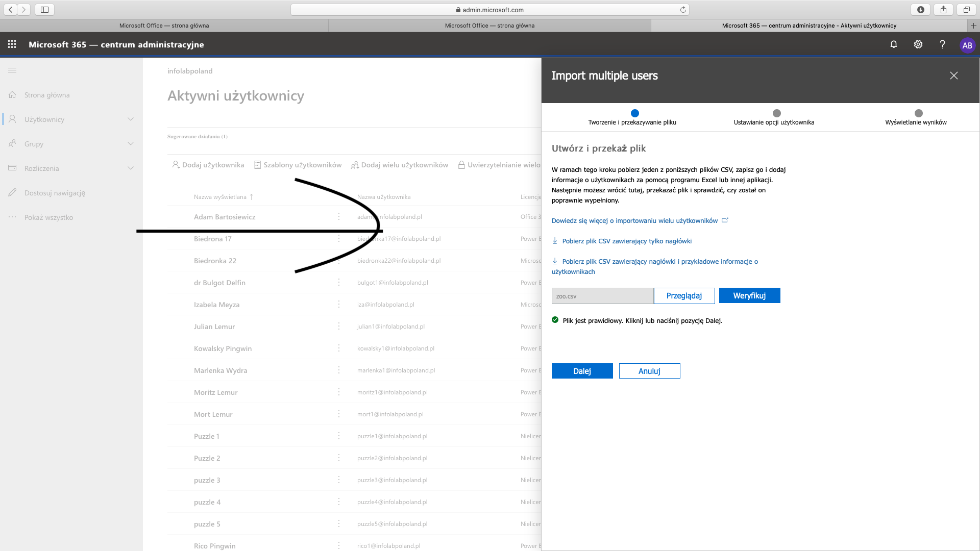Screen dimensions: 980x551
Task: Open the Grupy icon in sidebar
Action: pyautogui.click(x=13, y=143)
